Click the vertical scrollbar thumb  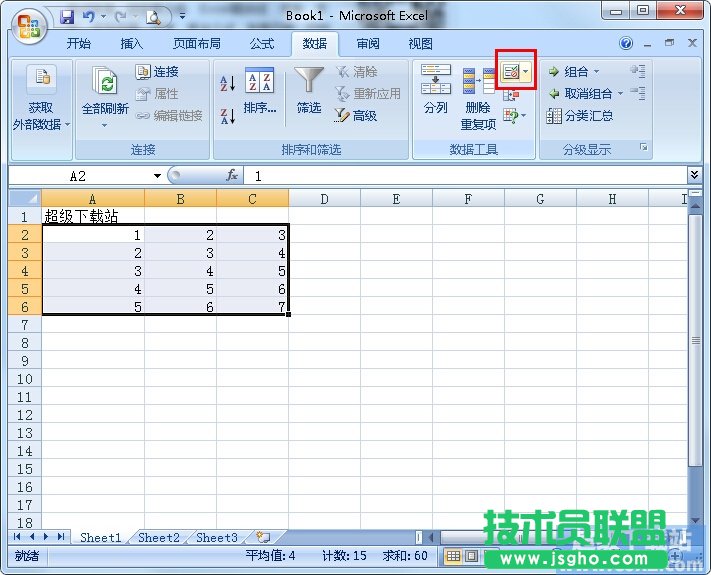(696, 340)
